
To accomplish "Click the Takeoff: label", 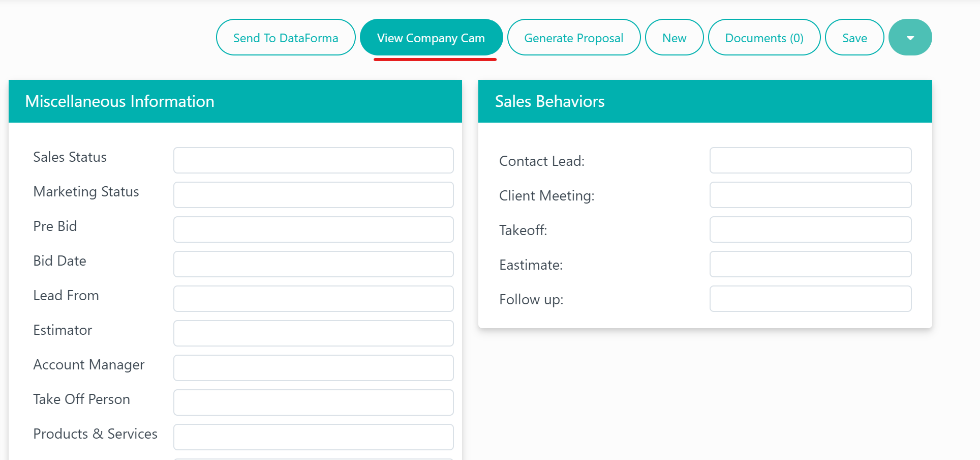I will tap(523, 231).
